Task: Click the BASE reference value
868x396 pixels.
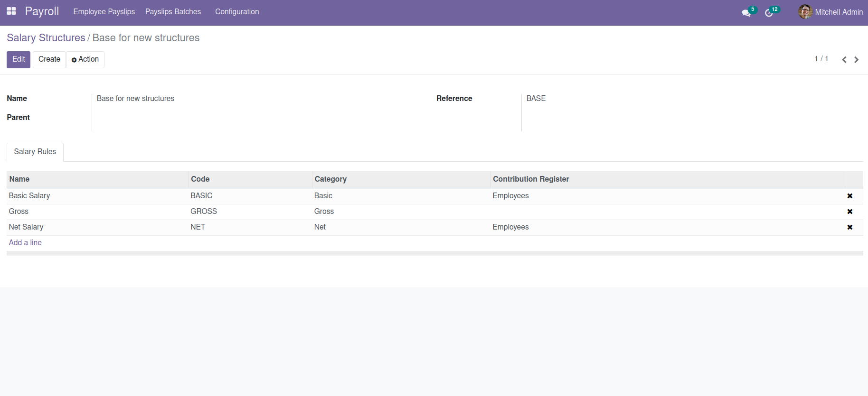Action: click(536, 99)
